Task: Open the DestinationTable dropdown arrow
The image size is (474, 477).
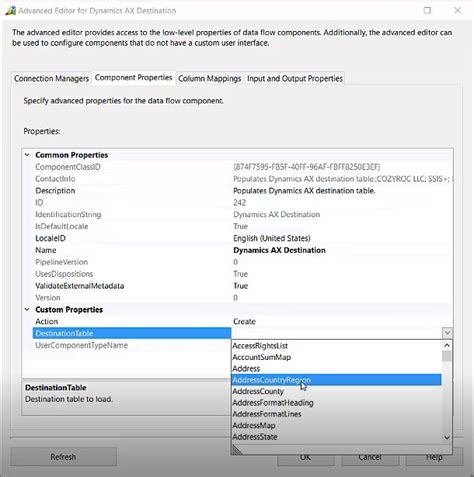Action: pos(447,333)
